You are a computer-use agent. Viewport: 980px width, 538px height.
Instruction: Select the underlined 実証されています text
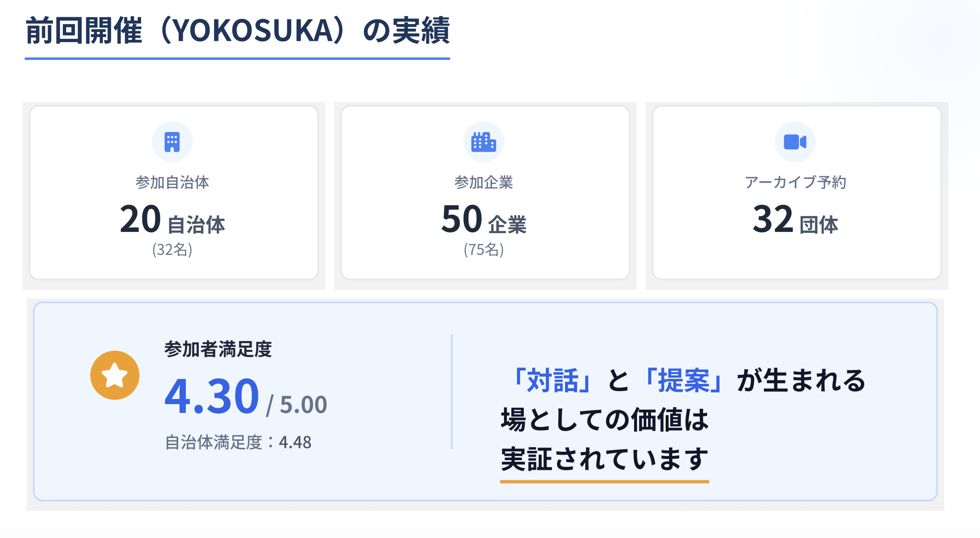tap(604, 459)
